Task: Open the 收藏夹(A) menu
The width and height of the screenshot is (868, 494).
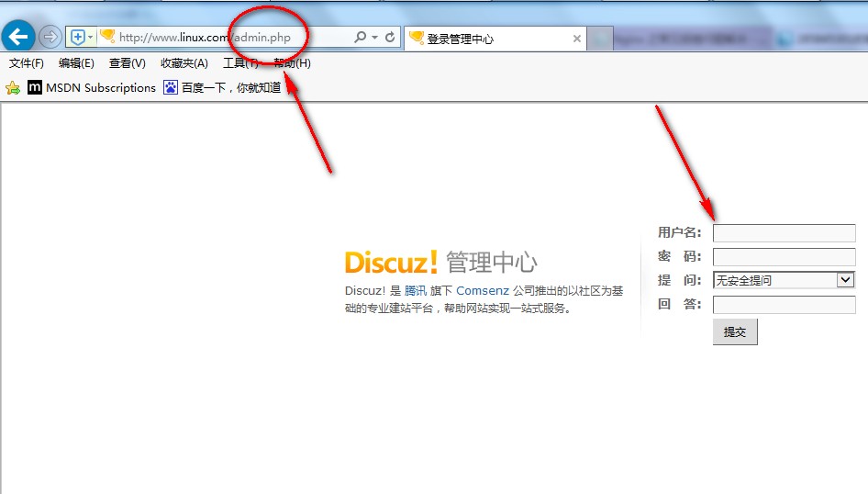Action: pyautogui.click(x=184, y=63)
